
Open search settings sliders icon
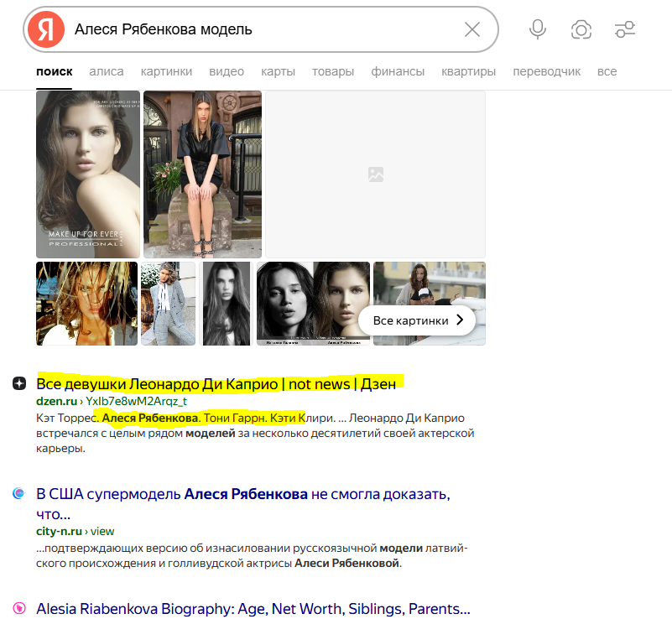point(625,29)
